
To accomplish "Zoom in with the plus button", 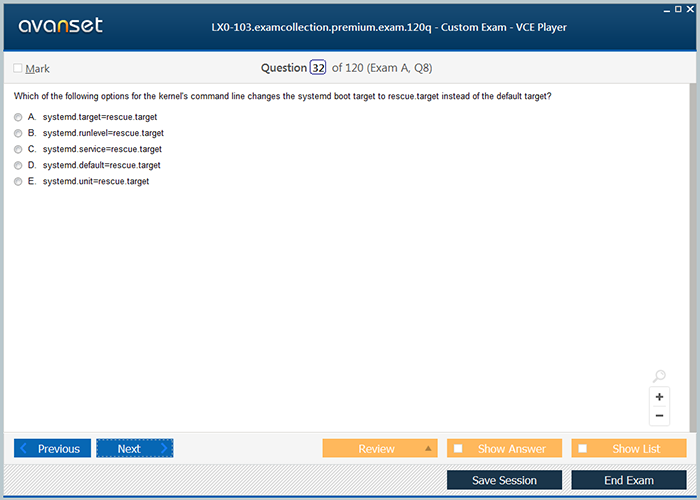I will 659,397.
